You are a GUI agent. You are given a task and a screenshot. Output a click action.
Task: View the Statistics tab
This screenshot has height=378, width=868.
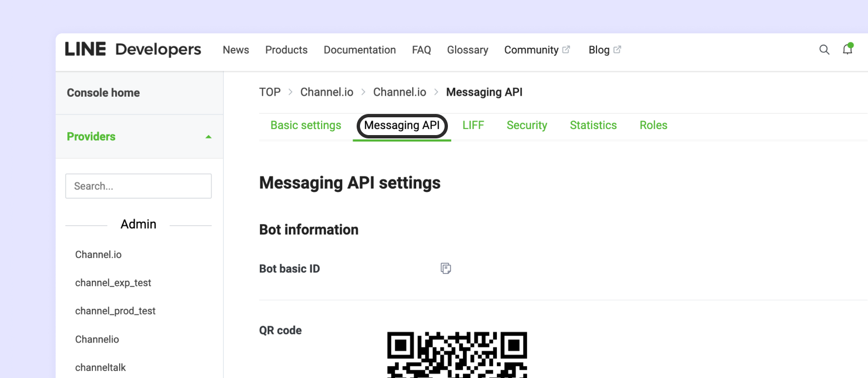[593, 125]
